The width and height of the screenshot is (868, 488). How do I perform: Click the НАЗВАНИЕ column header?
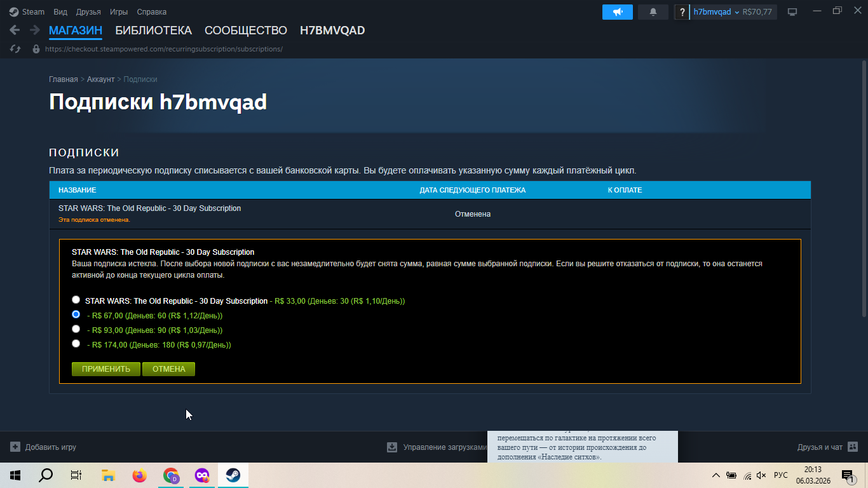pyautogui.click(x=78, y=190)
